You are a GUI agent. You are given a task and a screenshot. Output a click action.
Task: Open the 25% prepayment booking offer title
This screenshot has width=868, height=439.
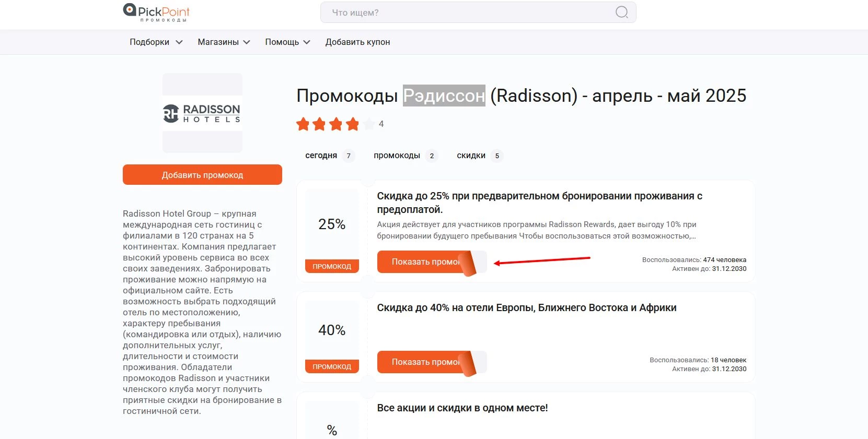coord(540,203)
